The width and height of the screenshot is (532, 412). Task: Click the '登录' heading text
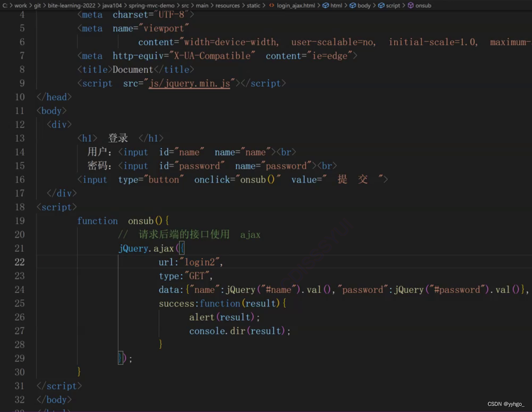(118, 138)
